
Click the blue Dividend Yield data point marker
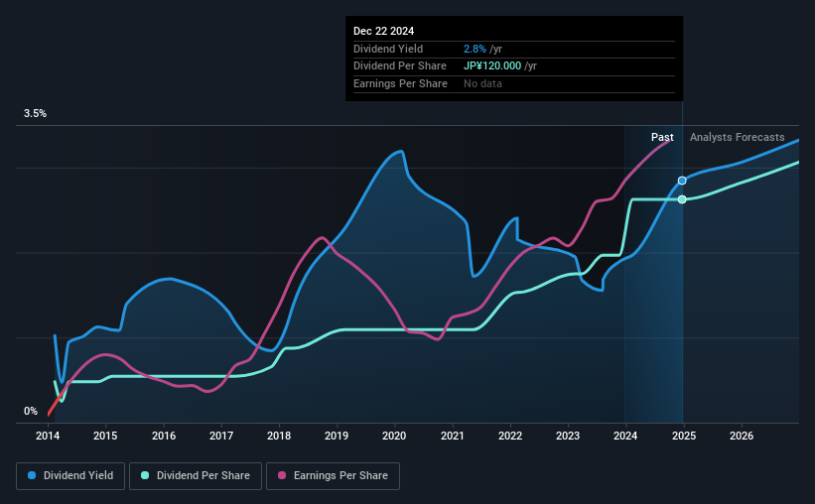(682, 181)
